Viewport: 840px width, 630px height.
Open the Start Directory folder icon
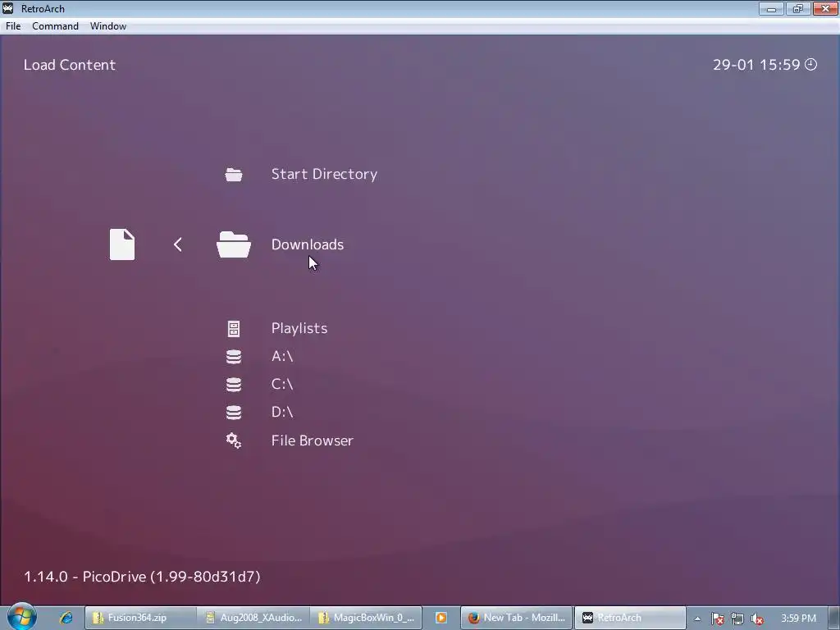point(234,175)
